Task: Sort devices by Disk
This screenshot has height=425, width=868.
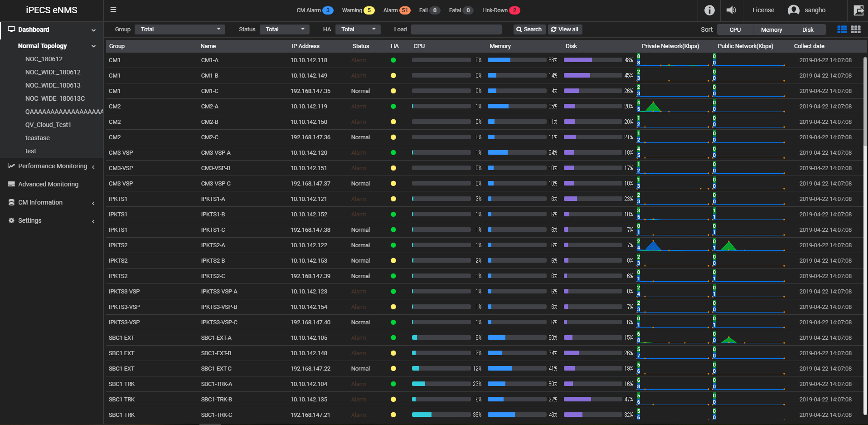Action: tap(808, 29)
